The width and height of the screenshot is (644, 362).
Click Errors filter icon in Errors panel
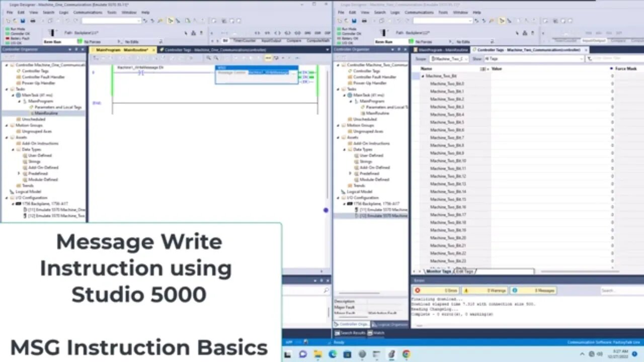[417, 291]
